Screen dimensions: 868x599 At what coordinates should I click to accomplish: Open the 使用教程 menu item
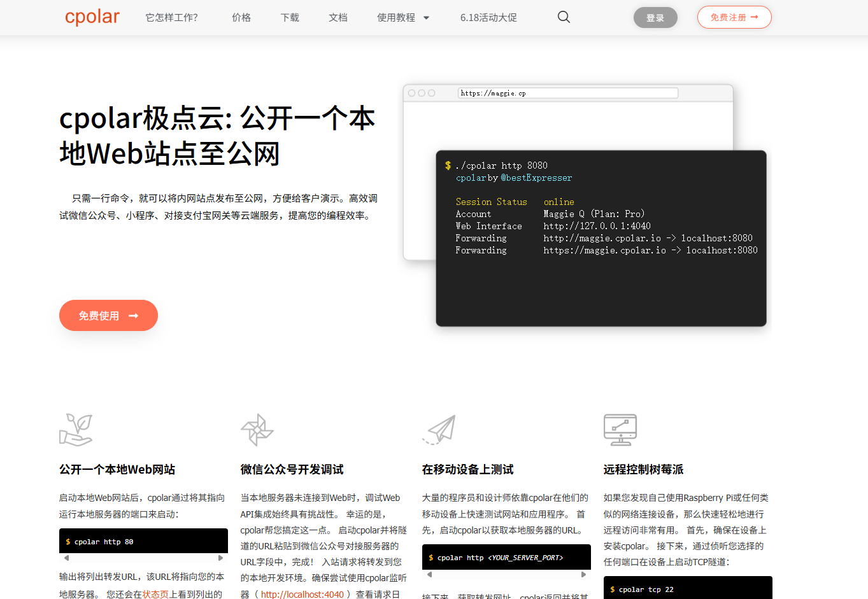tap(396, 17)
